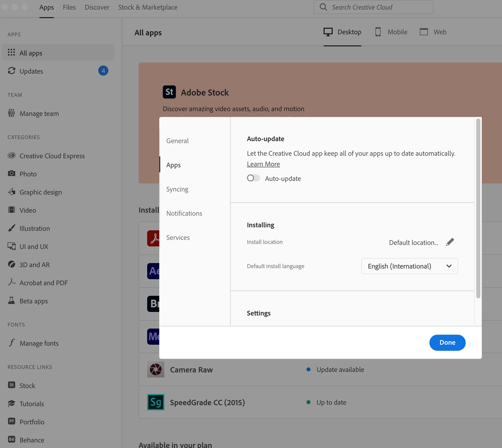Click the Search Creative Cloud field

(373, 7)
